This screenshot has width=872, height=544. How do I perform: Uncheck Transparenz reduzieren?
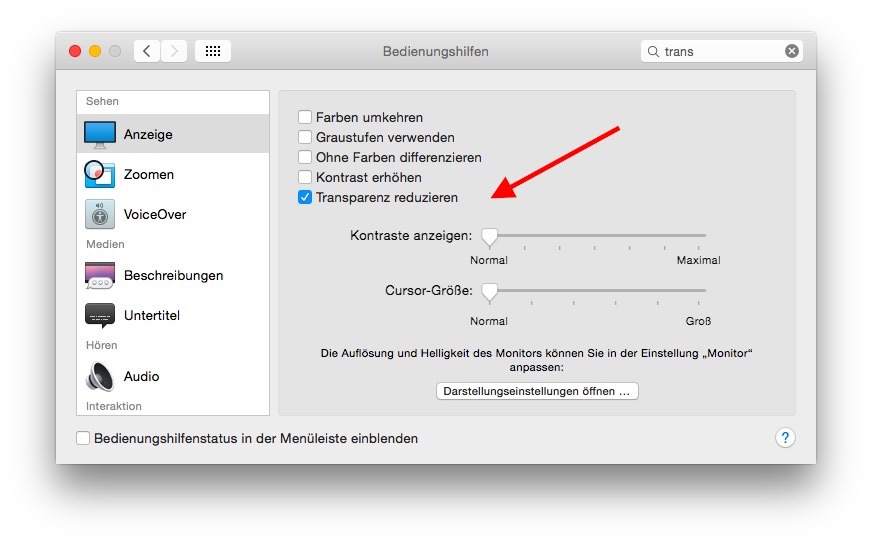305,197
